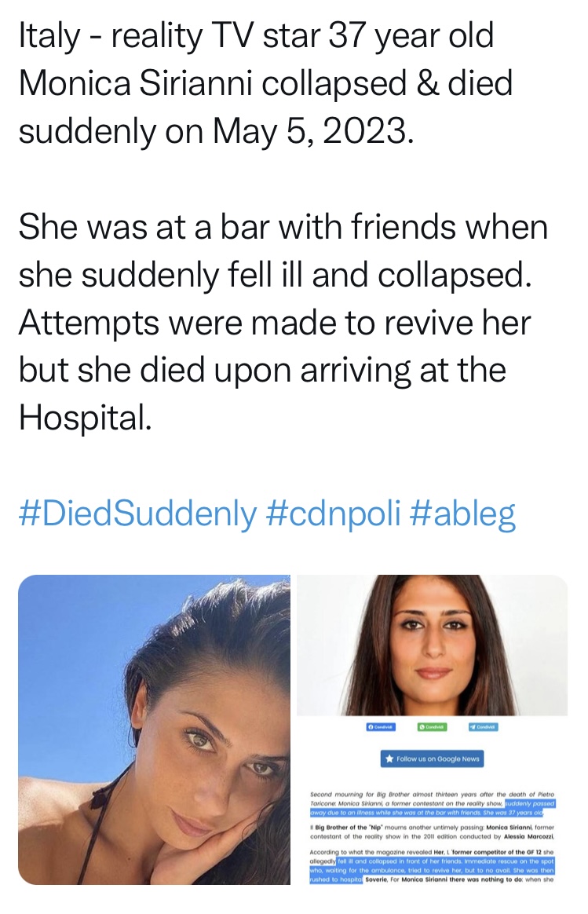The height and width of the screenshot is (914, 588).
Task: Open the #ableg hashtag
Action: (462, 514)
